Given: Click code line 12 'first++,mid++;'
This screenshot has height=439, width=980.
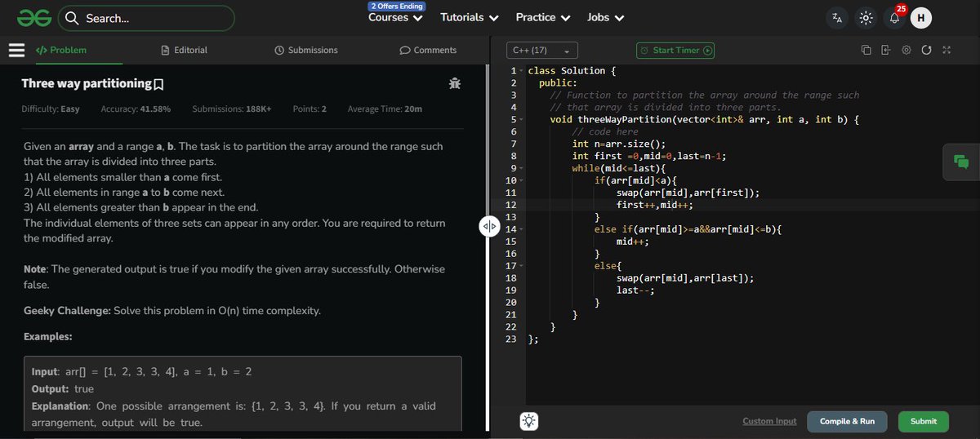Looking at the screenshot, I should (654, 205).
